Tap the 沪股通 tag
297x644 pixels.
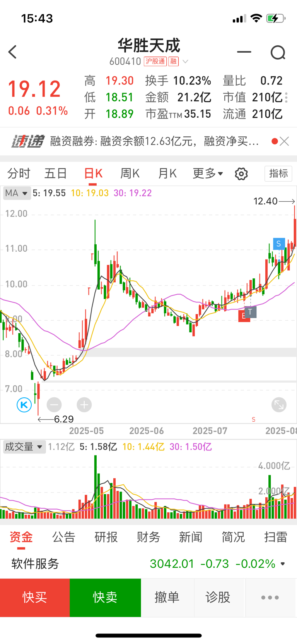(x=155, y=61)
